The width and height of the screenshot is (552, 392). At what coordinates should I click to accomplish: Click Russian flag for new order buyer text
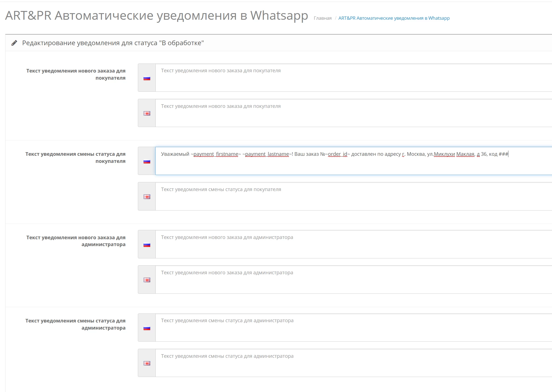(147, 78)
